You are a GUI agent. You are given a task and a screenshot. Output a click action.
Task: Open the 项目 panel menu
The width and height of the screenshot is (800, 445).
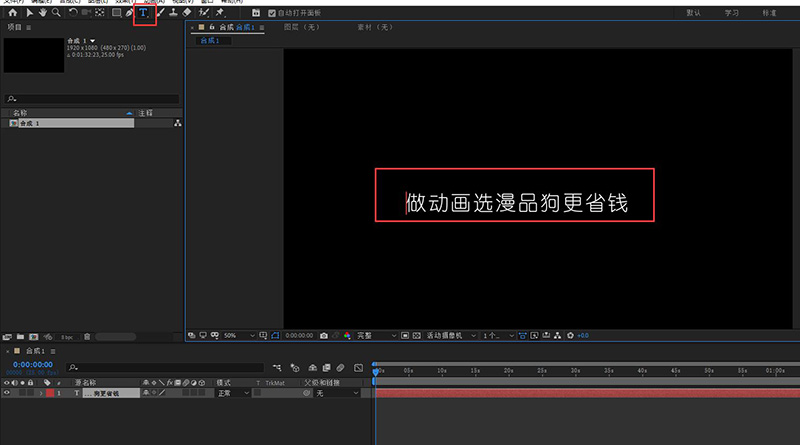pos(29,28)
